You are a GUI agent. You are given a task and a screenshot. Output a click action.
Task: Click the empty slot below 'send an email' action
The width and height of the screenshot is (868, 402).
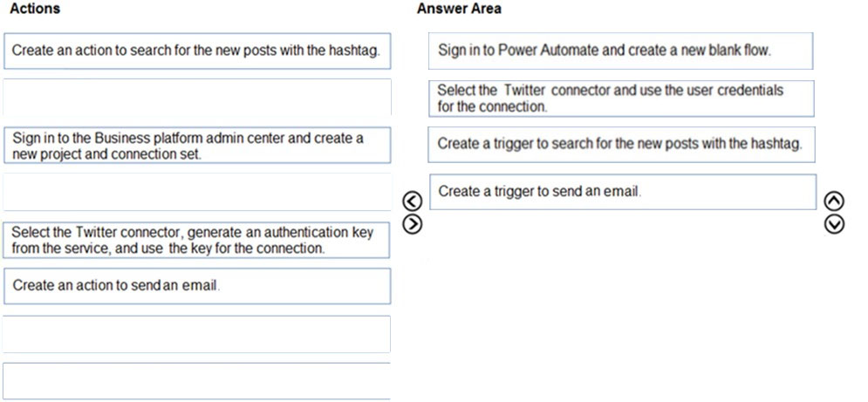click(196, 334)
